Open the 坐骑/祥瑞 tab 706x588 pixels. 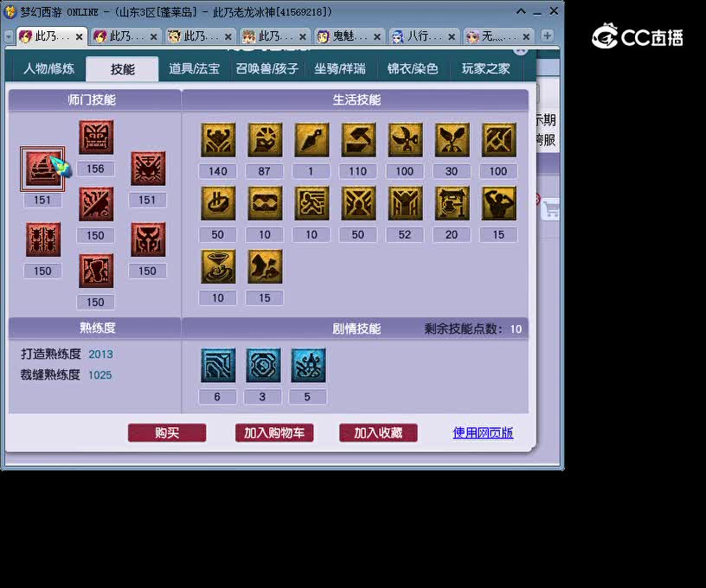(340, 69)
